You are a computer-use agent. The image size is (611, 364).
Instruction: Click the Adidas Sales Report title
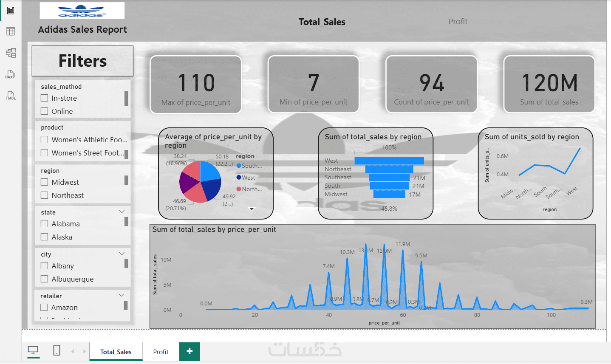click(x=82, y=30)
